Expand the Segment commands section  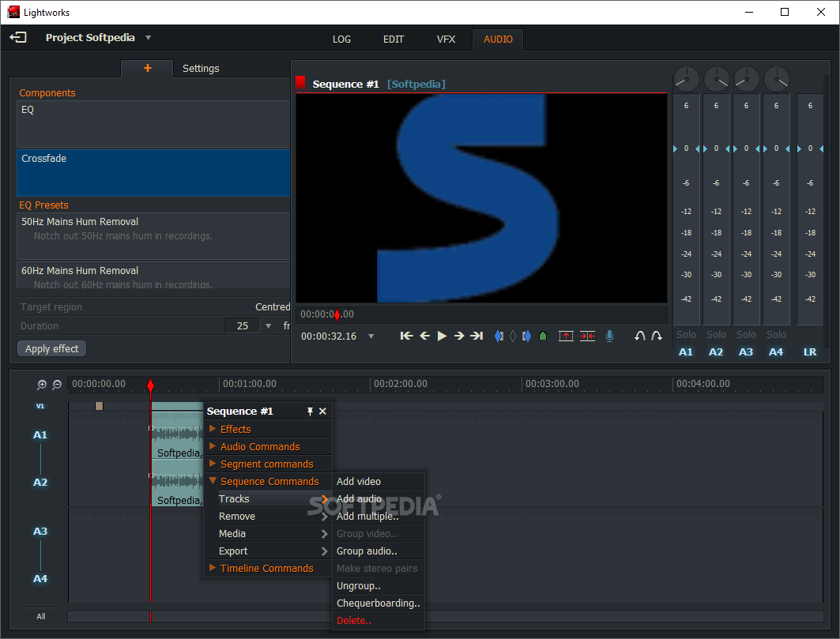click(268, 464)
